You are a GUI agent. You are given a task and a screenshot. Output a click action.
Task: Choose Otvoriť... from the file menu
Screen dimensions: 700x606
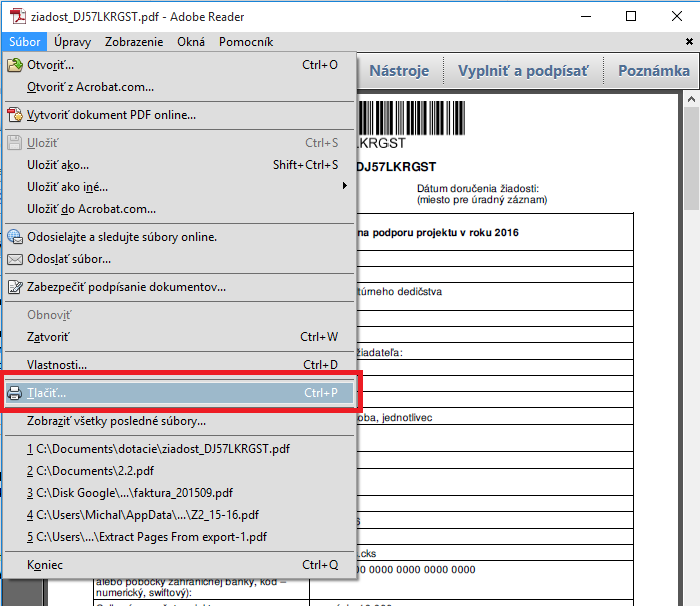coord(179,65)
